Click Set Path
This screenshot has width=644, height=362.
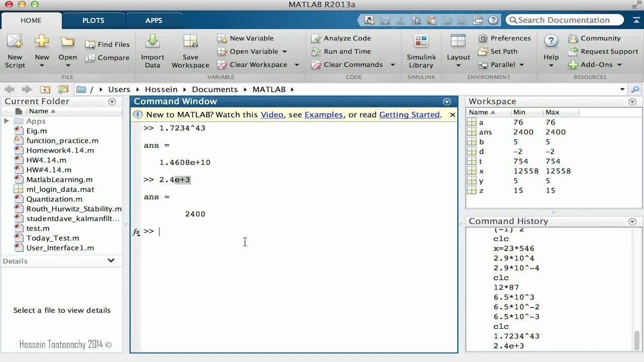[x=498, y=51]
